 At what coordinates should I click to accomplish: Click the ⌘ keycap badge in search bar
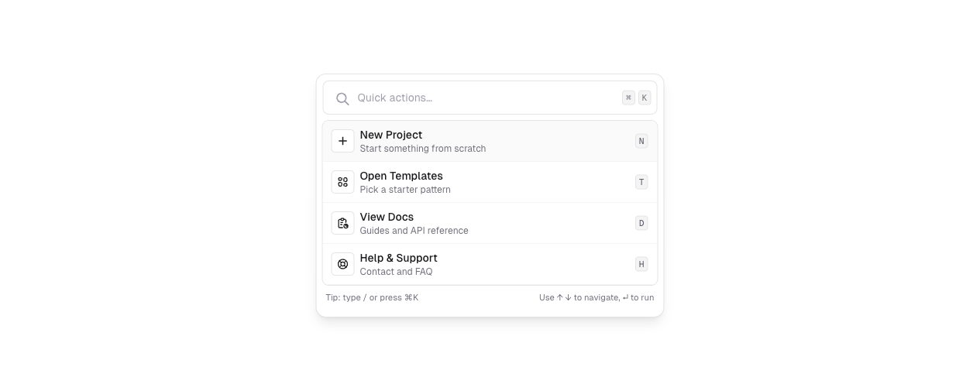[x=628, y=98]
